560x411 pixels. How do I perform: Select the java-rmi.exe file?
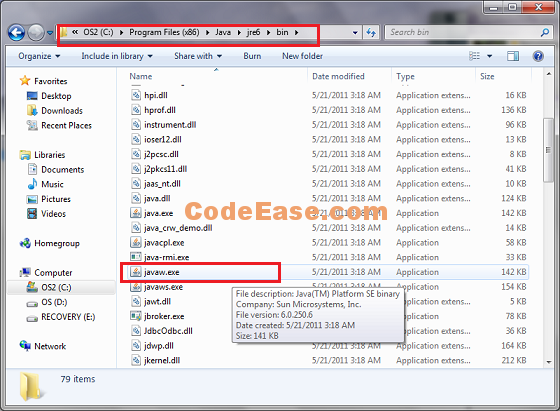[160, 257]
